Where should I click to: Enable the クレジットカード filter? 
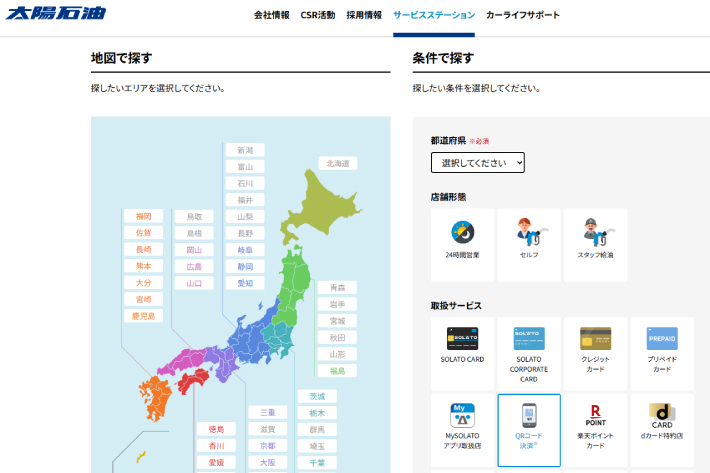pos(595,352)
